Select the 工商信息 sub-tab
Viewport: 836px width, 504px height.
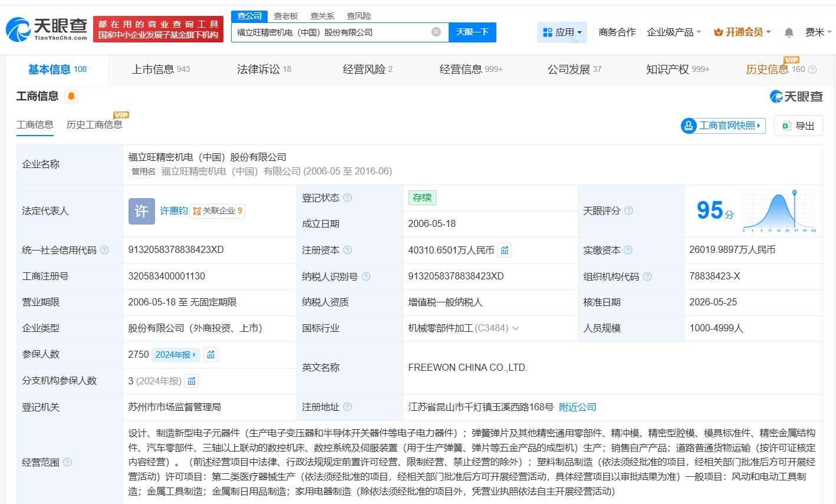pyautogui.click(x=35, y=125)
